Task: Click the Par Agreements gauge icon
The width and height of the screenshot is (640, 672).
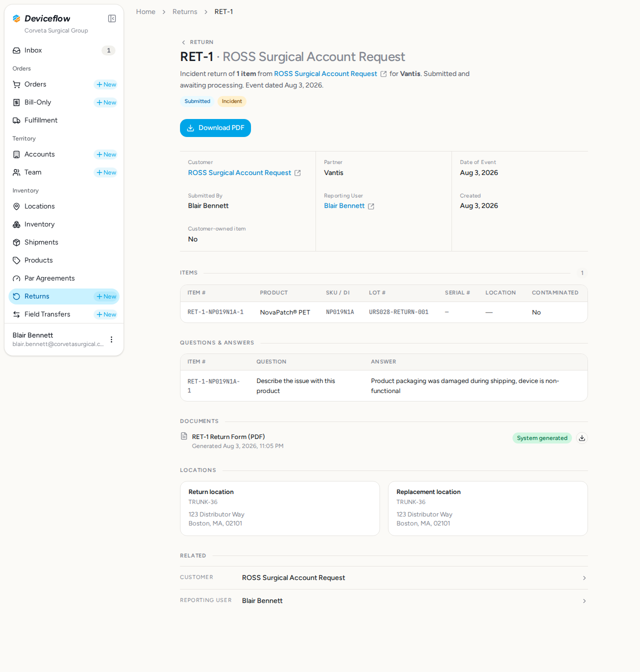Action: (x=16, y=278)
